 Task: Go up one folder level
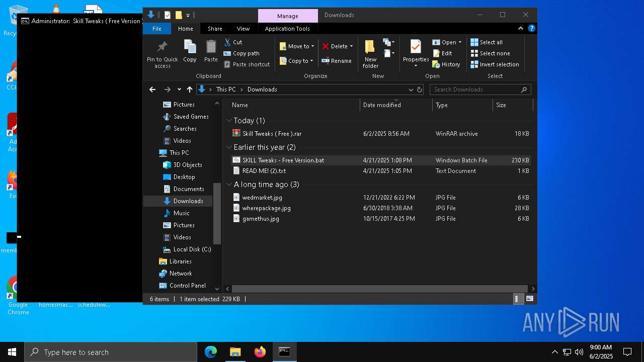pyautogui.click(x=189, y=89)
